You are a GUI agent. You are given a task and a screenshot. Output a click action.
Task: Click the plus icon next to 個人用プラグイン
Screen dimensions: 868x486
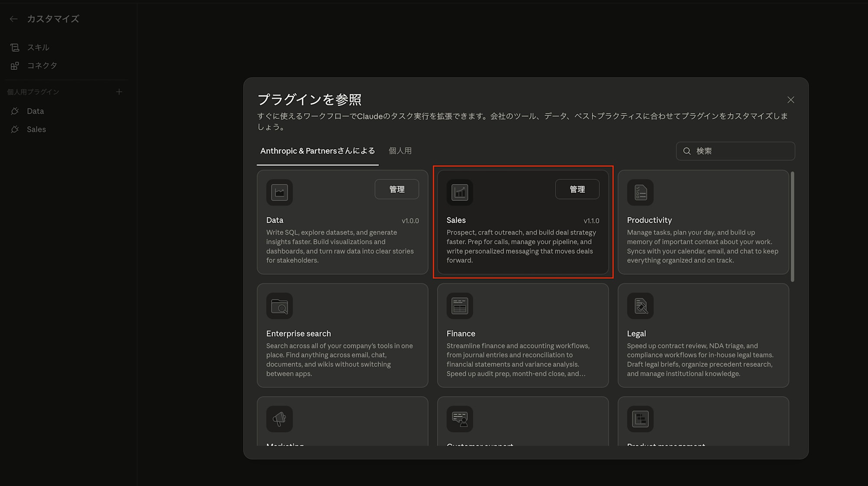(x=119, y=92)
